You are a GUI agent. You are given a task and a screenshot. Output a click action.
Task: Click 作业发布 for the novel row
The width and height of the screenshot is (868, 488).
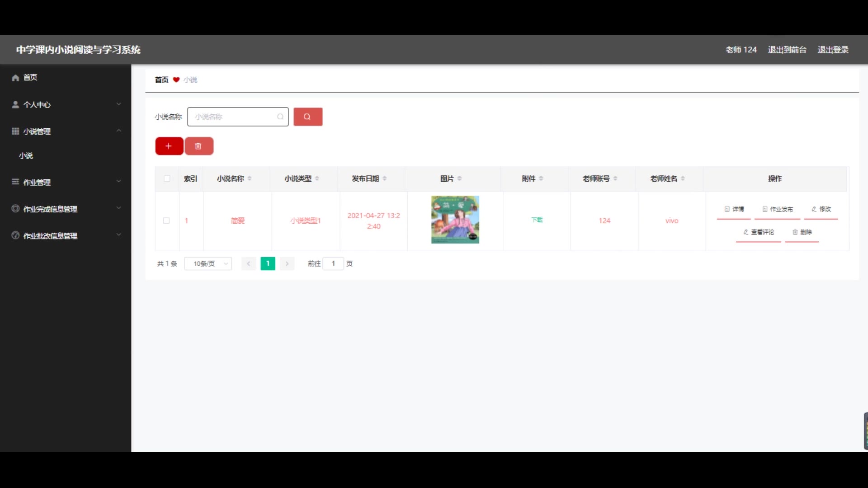pos(778,209)
